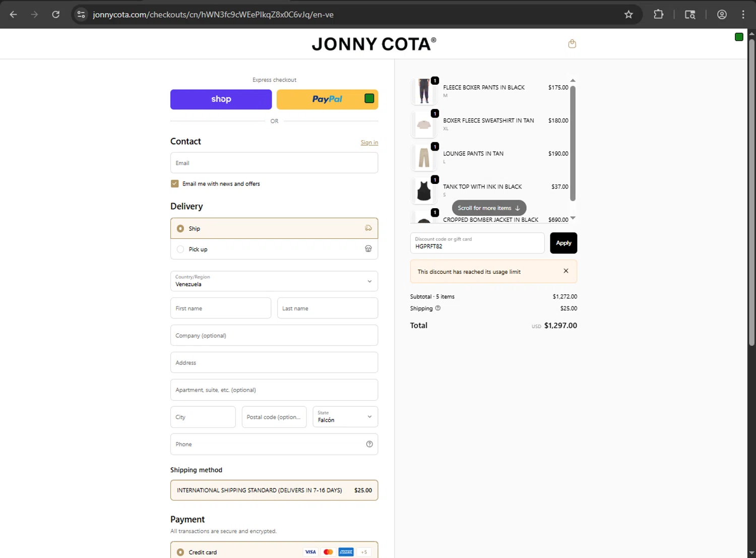Focus the Email input field
The height and width of the screenshot is (558, 756).
[274, 163]
